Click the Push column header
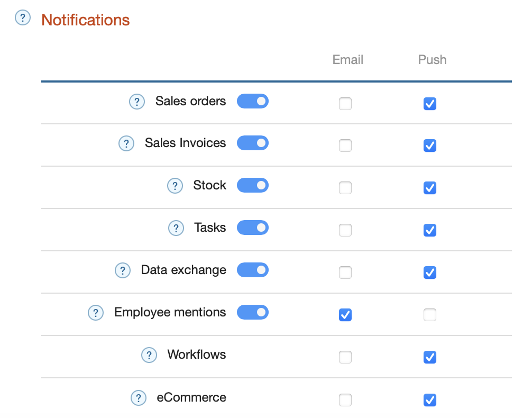 tap(432, 60)
